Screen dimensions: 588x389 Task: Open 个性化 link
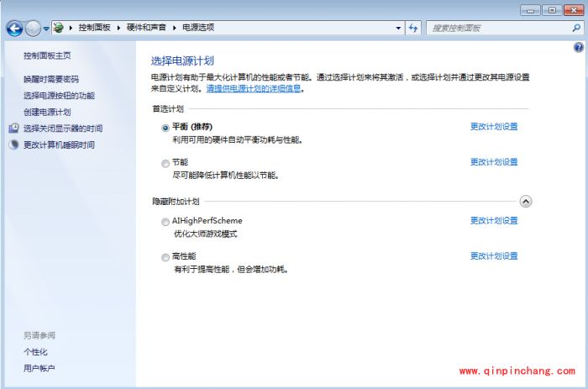[35, 352]
